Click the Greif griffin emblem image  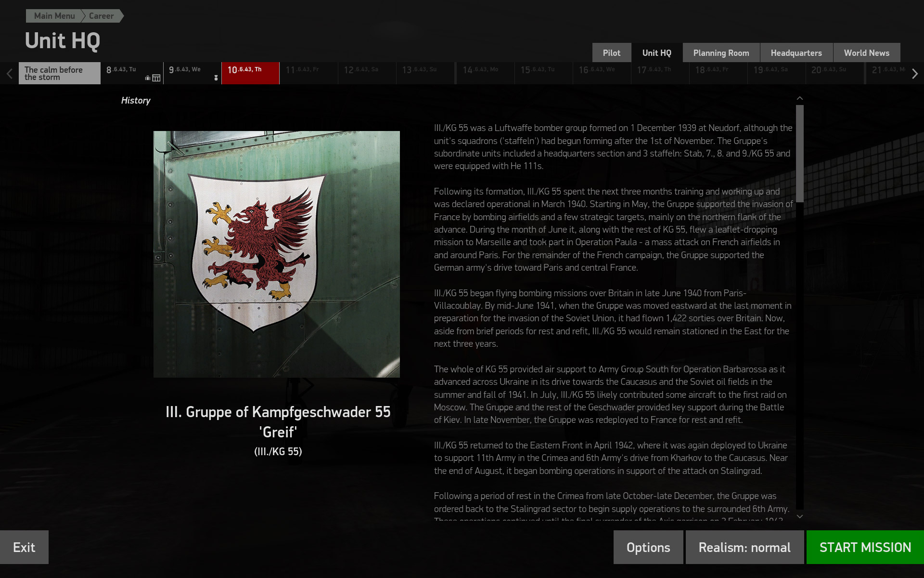click(x=276, y=254)
